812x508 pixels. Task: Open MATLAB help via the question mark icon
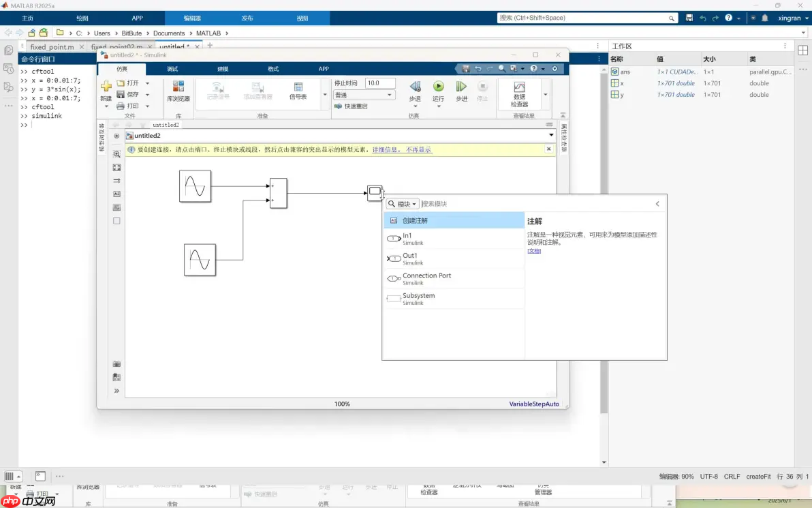728,18
